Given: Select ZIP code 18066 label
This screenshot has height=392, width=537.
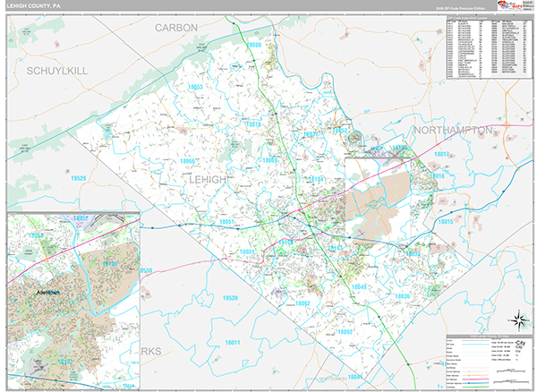Looking at the screenshot, I should [189, 161].
